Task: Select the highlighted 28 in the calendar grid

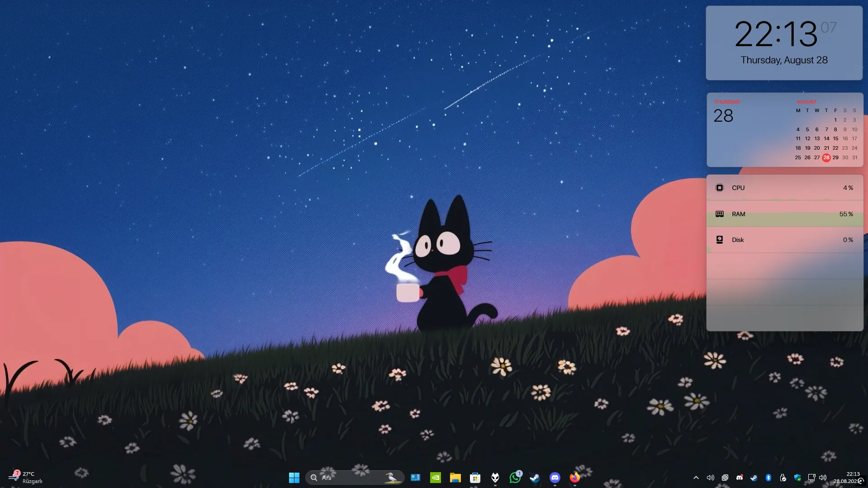Action: click(x=826, y=157)
